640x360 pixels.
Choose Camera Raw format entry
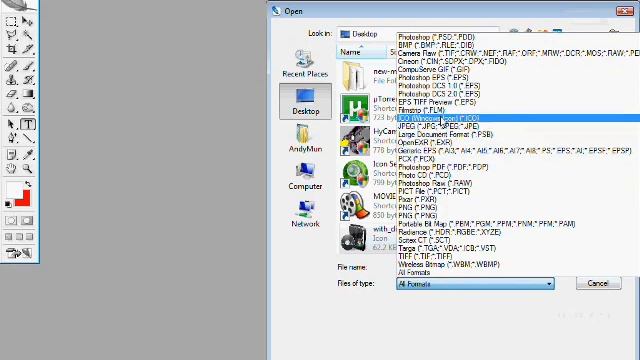(518, 53)
